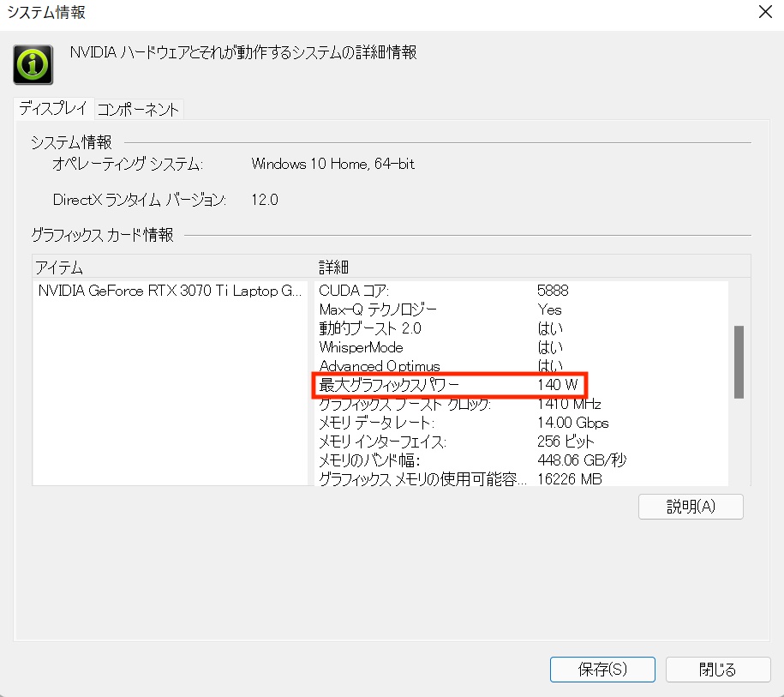This screenshot has height=697, width=784.
Task: Click the 140 W value
Action: click(558, 385)
